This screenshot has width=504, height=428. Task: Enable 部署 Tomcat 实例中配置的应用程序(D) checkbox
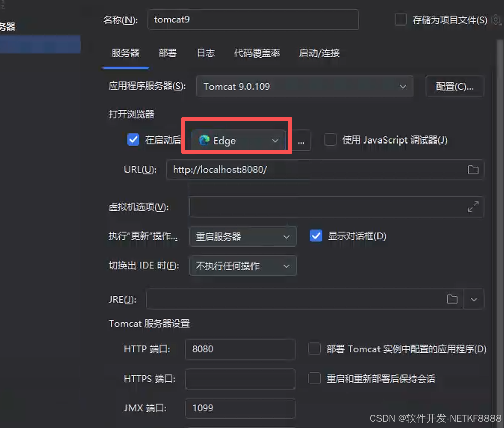tap(314, 348)
